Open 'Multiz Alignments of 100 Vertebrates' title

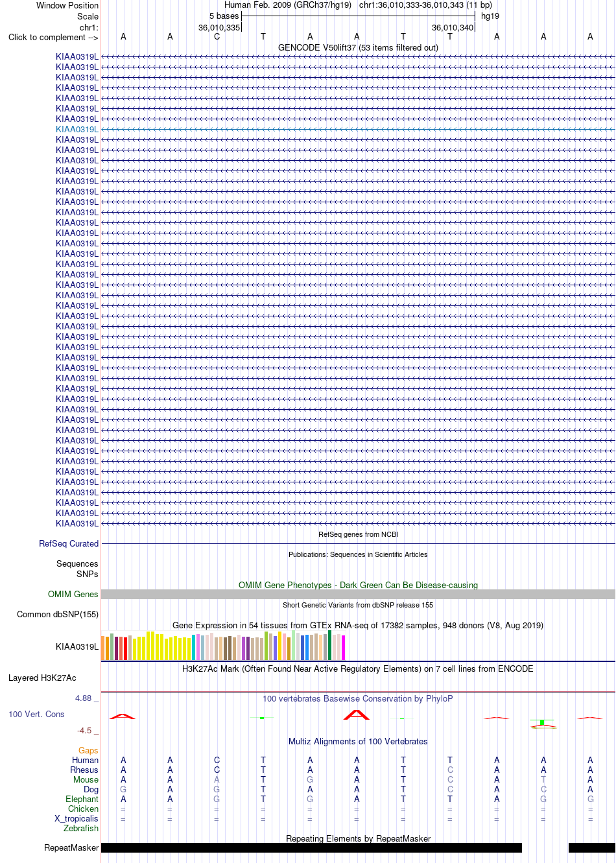click(358, 741)
